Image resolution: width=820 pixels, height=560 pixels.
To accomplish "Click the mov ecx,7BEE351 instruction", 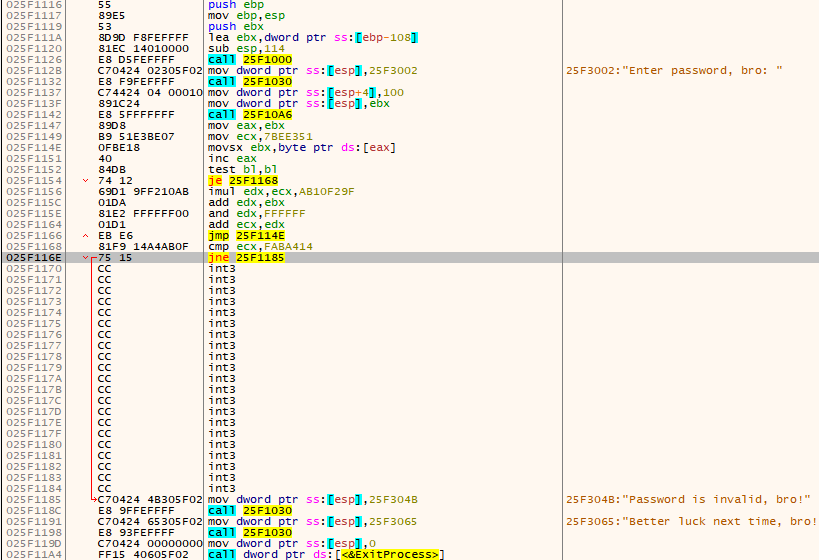I will tap(260, 137).
